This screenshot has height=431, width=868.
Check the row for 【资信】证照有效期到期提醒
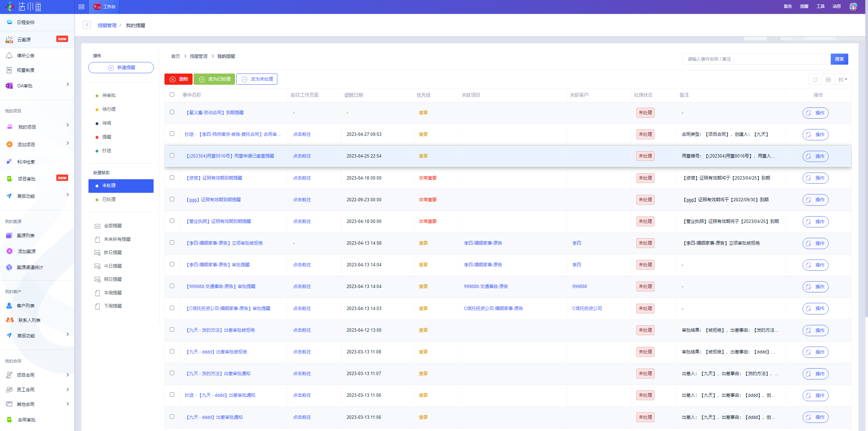click(x=172, y=178)
